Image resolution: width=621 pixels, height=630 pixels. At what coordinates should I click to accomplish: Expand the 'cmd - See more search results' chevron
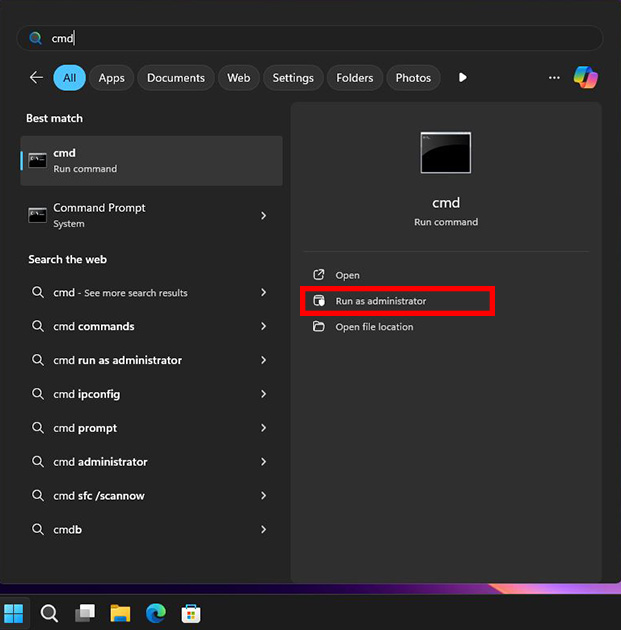tap(264, 292)
